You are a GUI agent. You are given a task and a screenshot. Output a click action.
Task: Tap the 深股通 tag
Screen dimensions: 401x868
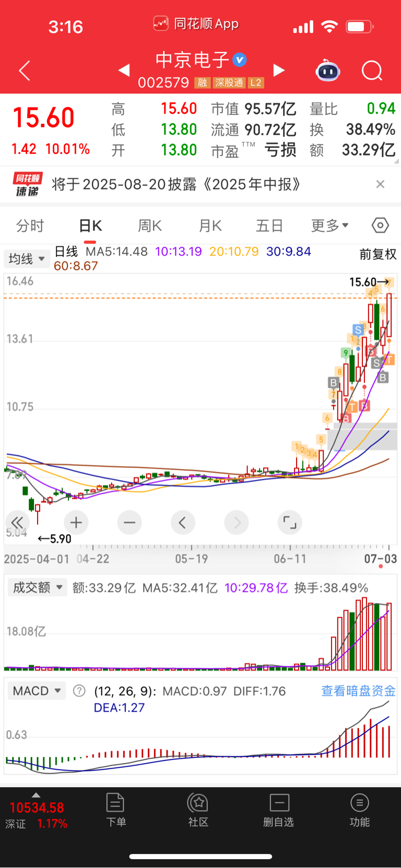tap(229, 82)
